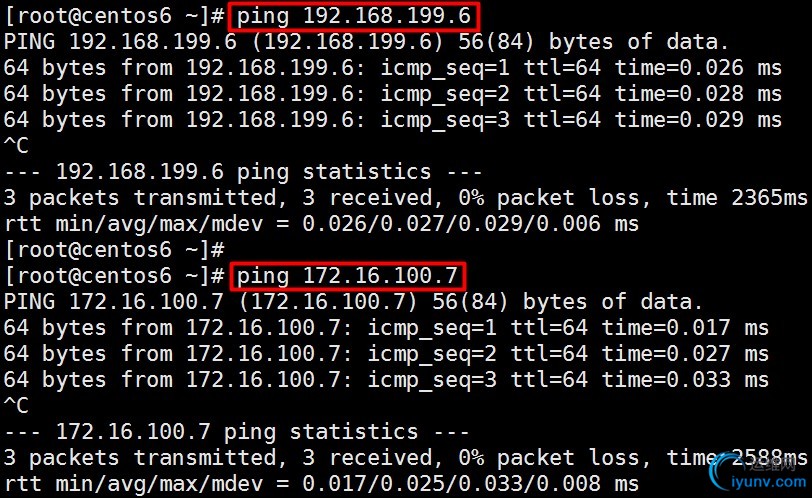
Task: Click the empty root@centos6 prompt line
Action: 114,250
